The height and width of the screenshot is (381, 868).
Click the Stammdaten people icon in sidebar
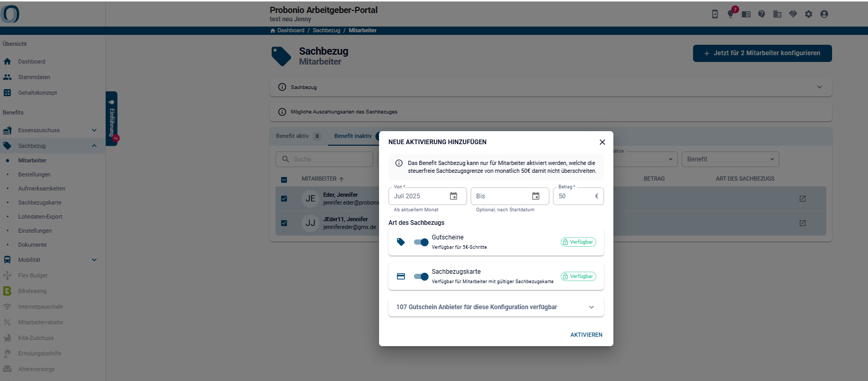7,77
